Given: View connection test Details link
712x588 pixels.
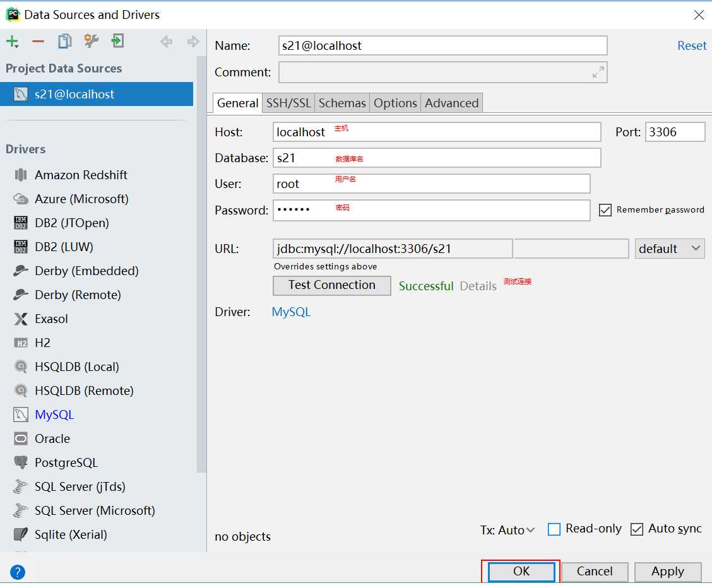Looking at the screenshot, I should [478, 286].
